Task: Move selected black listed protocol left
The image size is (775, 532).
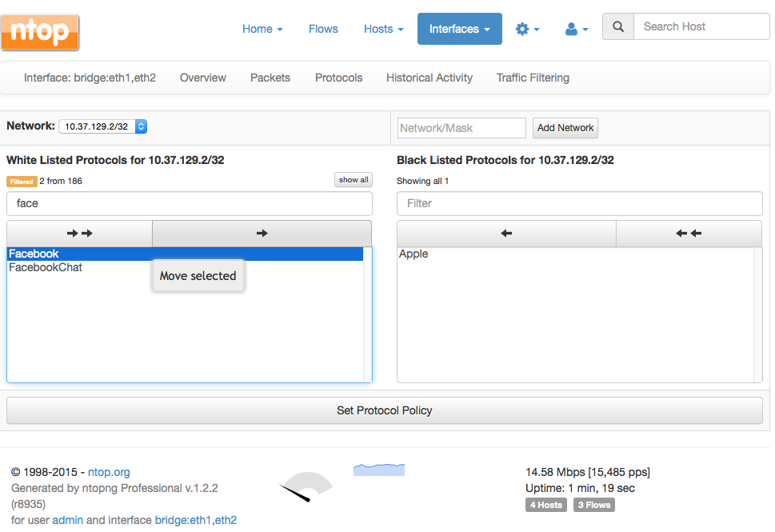Action: pyautogui.click(x=506, y=234)
